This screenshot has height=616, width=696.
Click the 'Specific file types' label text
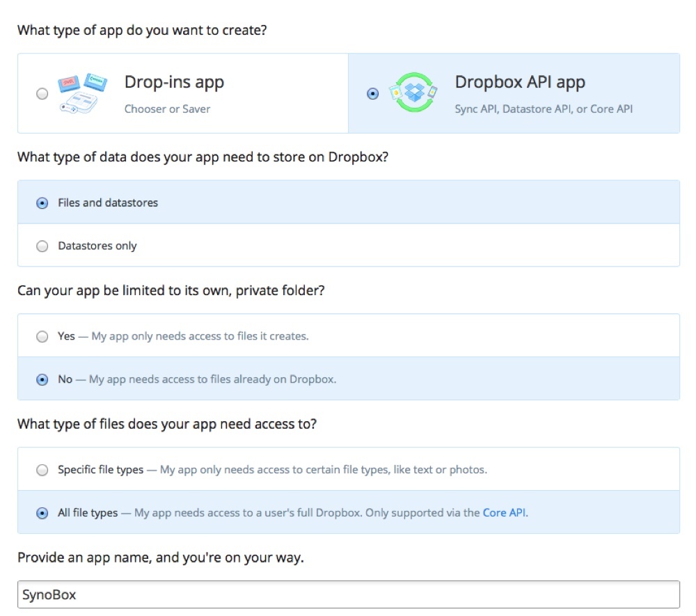coord(101,470)
